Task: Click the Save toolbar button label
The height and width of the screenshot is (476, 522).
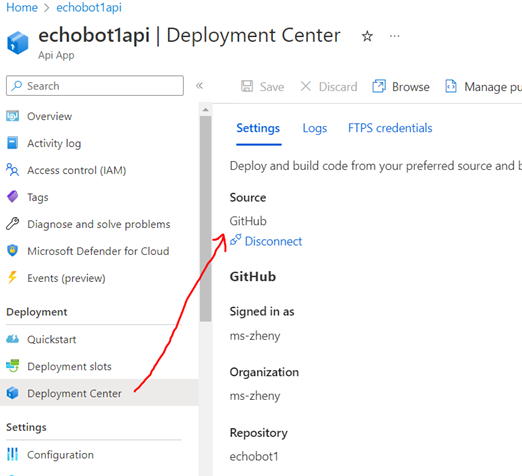Action: click(x=272, y=87)
